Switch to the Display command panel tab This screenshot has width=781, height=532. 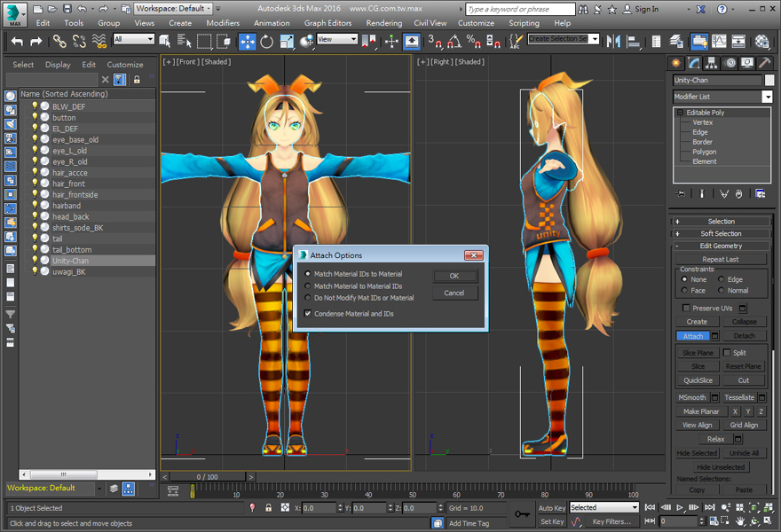[747, 63]
